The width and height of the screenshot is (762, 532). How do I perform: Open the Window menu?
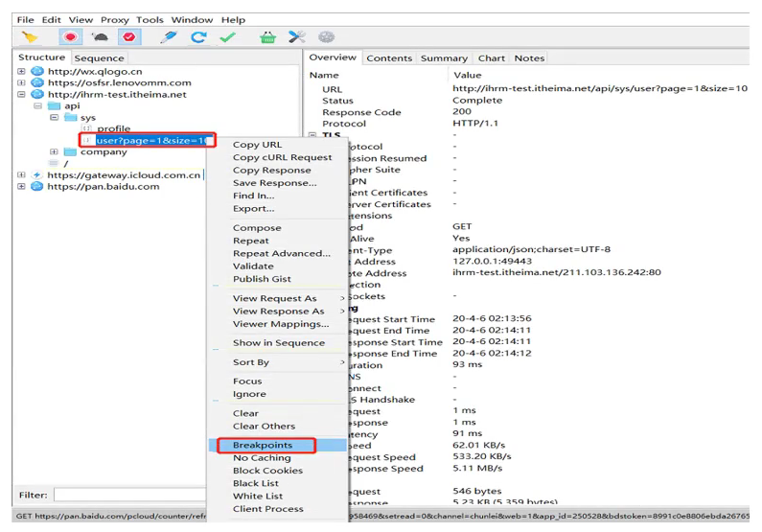point(192,20)
